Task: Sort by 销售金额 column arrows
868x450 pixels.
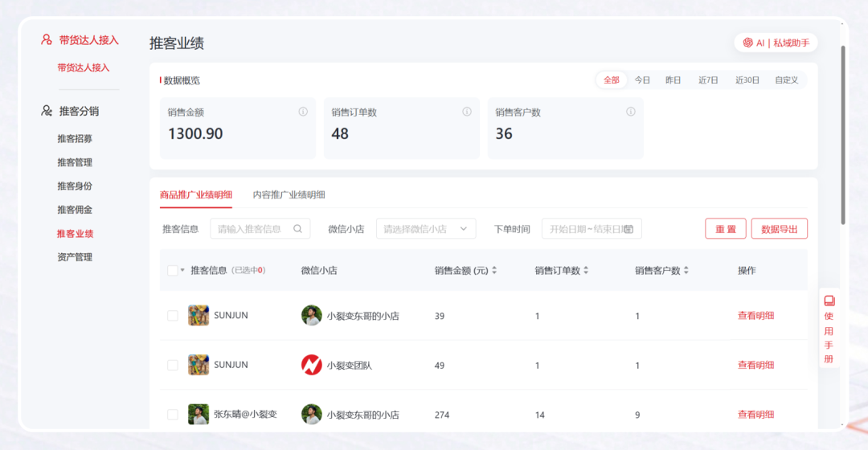Action: coord(494,271)
